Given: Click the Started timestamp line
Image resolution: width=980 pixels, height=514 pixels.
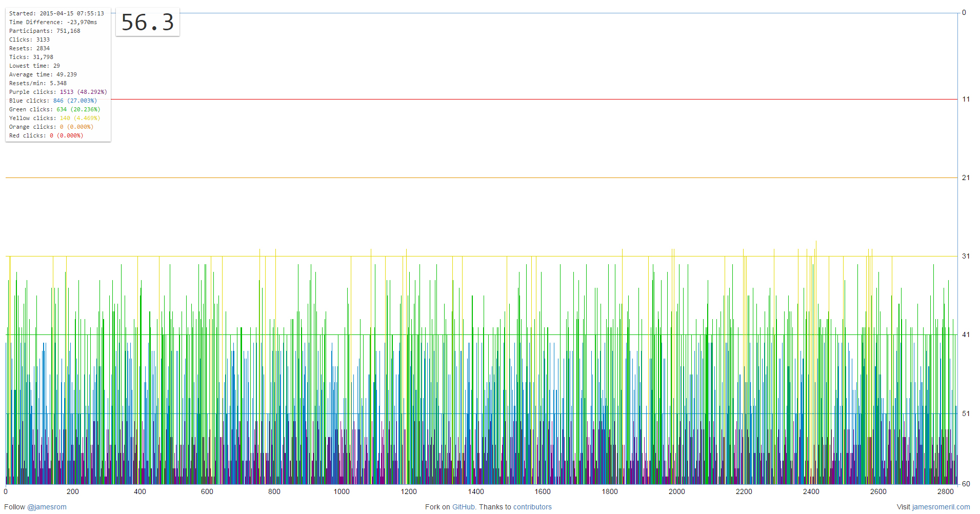Looking at the screenshot, I should [56, 13].
